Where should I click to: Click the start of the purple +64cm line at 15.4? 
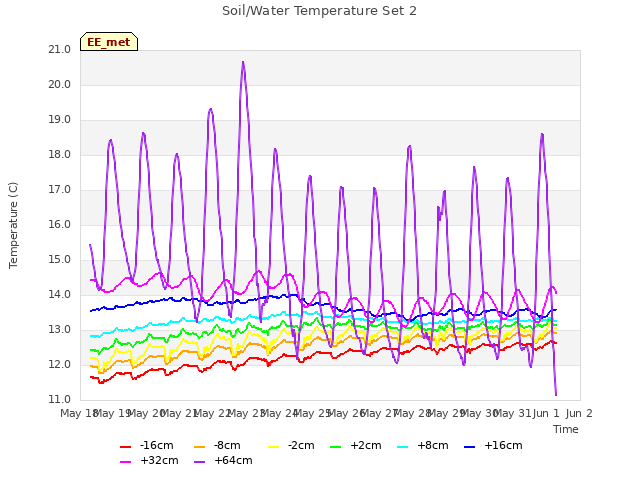(x=90, y=245)
